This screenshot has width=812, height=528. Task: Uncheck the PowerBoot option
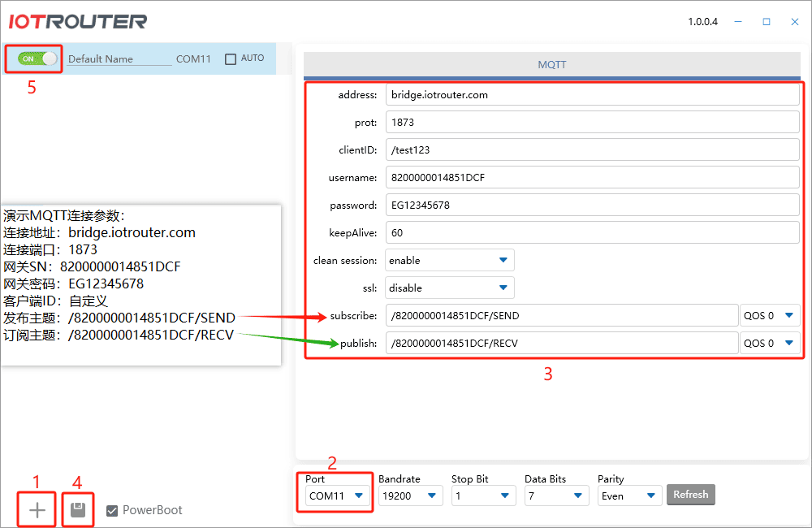point(112,510)
